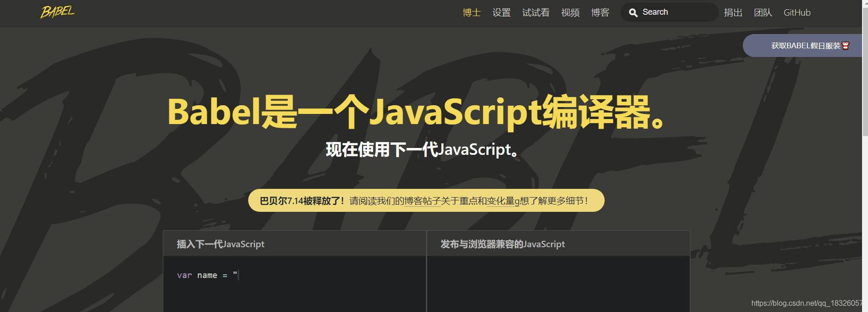Open the GitHub link in navbar
Viewport: 868px width, 312px height.
tap(797, 12)
